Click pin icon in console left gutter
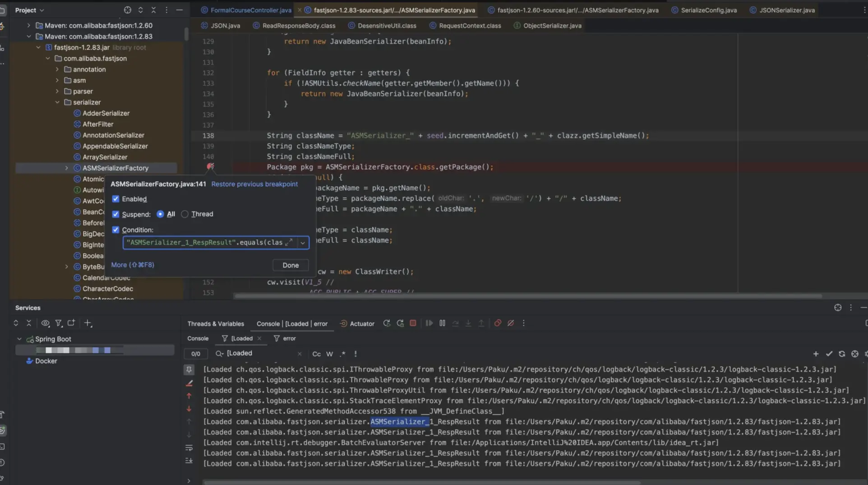 coord(189,370)
